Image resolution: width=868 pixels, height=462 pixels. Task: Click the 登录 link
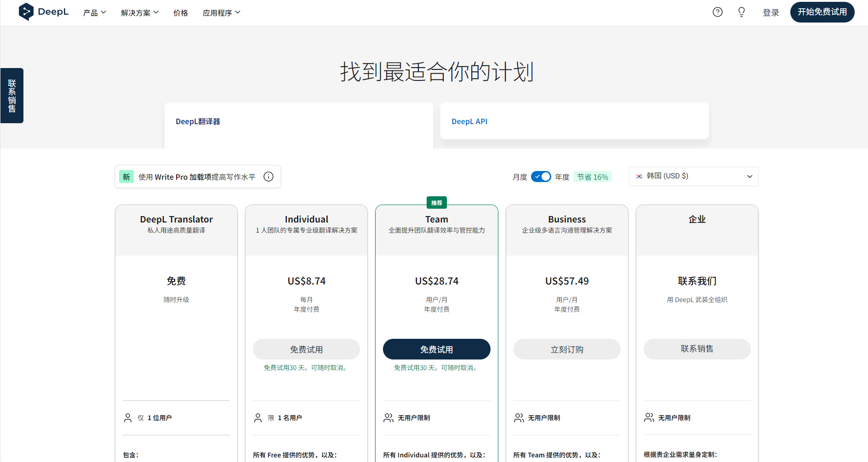[771, 12]
